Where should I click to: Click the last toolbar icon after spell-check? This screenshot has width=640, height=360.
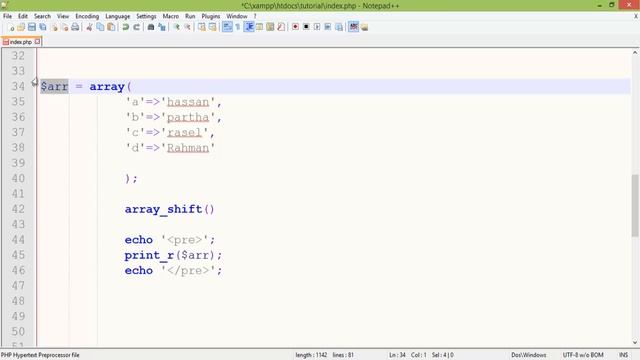coord(364,27)
